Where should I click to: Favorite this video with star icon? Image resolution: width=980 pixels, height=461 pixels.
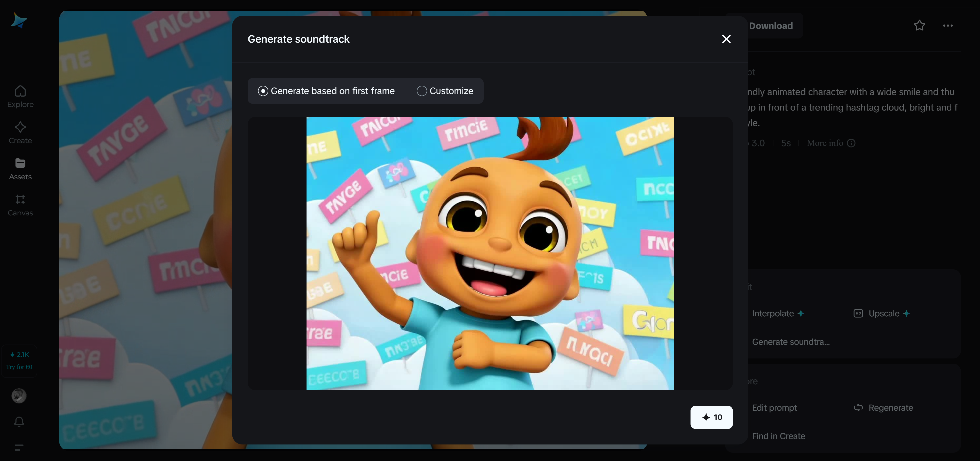tap(919, 26)
